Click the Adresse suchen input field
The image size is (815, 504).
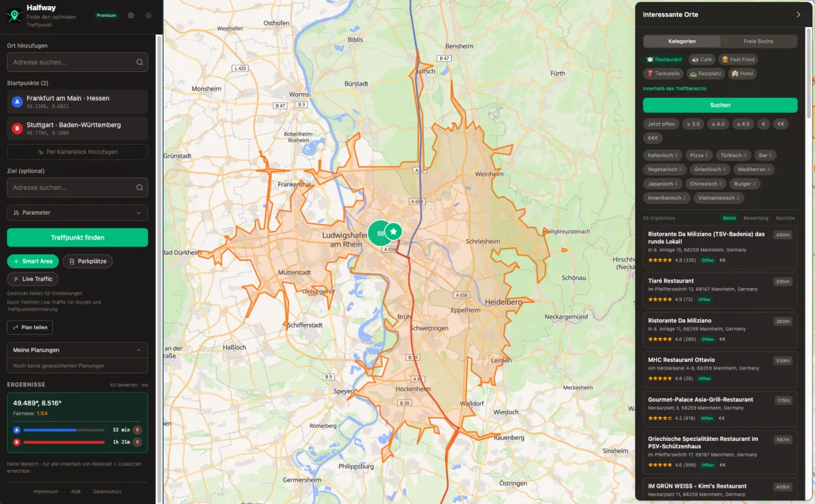coord(77,62)
